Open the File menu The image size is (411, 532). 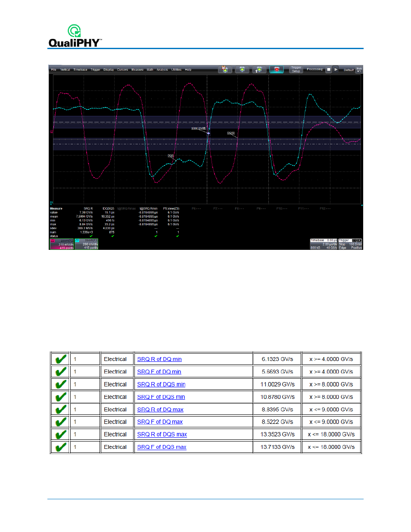click(x=54, y=69)
